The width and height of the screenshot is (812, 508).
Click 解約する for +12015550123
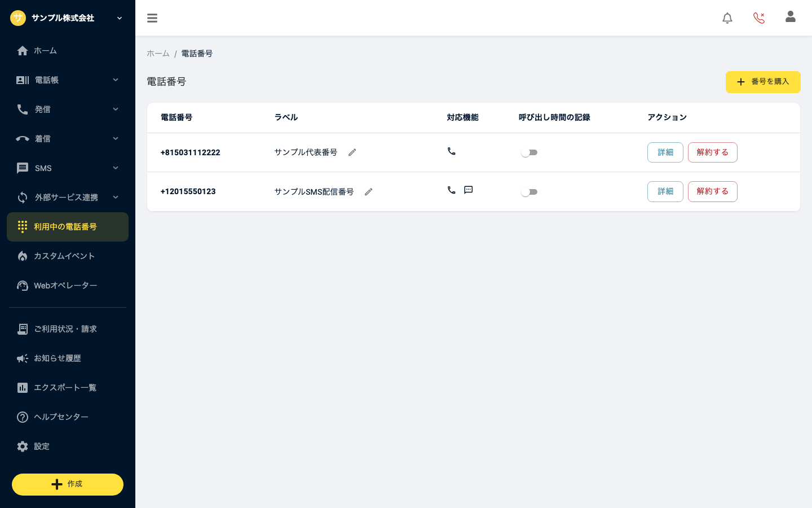[713, 191]
